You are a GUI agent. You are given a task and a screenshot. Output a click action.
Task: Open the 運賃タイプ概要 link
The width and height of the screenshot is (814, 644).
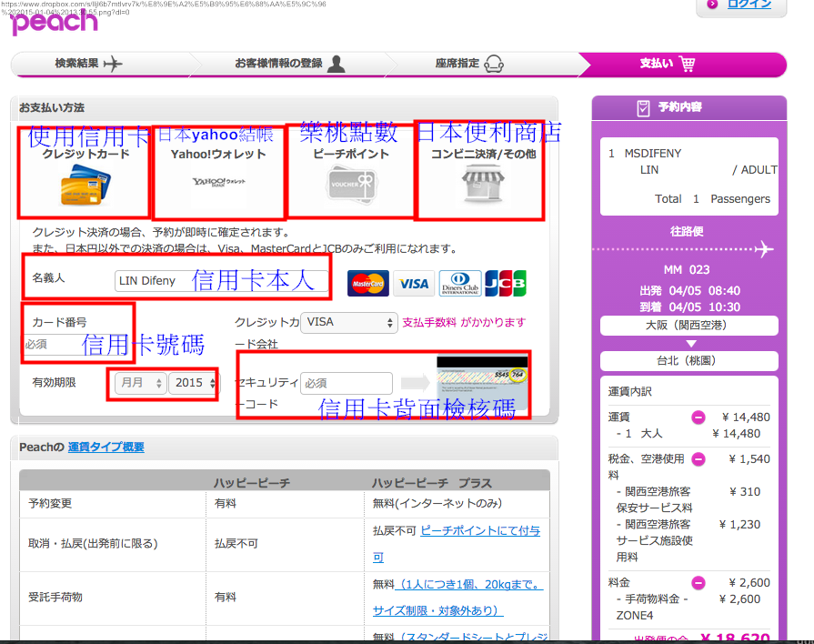pos(106,448)
